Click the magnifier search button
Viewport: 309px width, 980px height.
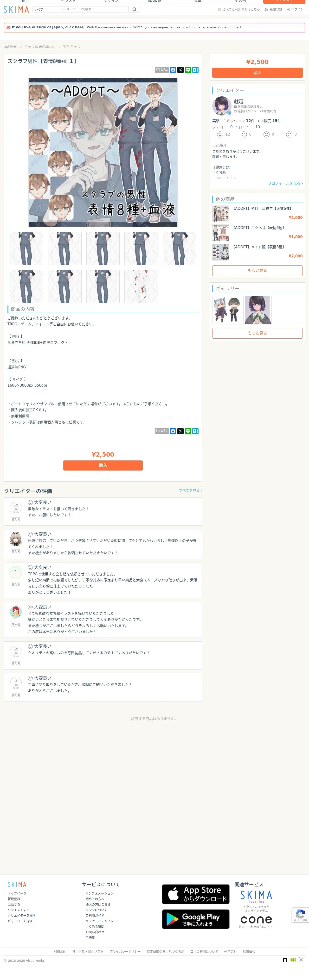(x=135, y=10)
